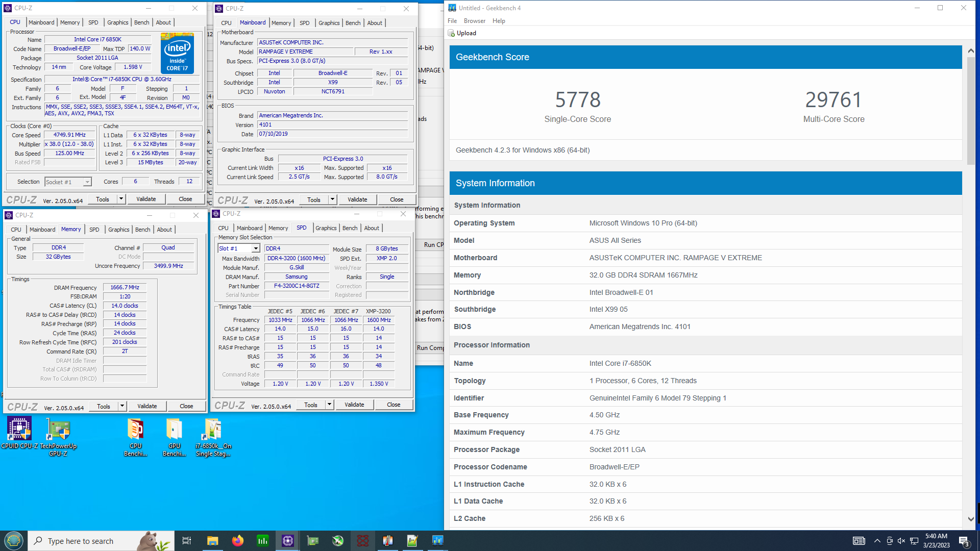Open the i7-6850k_On Single Stag... desktop item
Viewport: 980px width, 551px height.
(213, 437)
